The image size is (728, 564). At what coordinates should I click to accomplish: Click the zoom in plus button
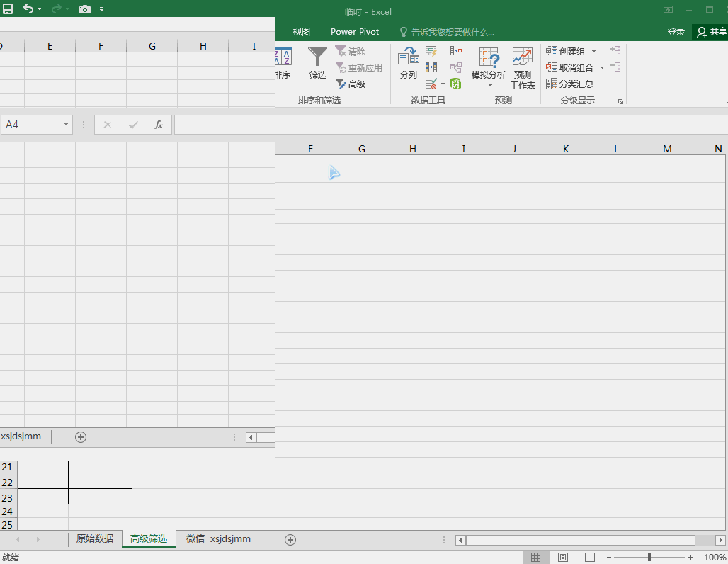point(690,557)
